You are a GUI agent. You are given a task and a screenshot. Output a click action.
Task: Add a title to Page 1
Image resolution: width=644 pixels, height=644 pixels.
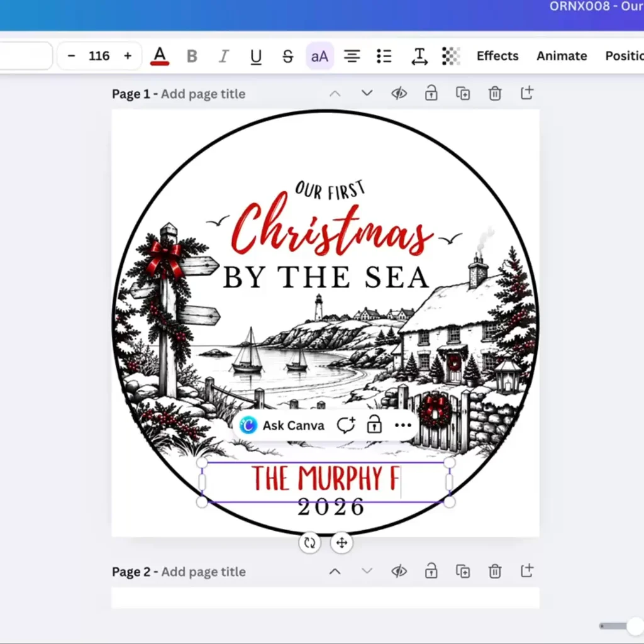coord(203,94)
